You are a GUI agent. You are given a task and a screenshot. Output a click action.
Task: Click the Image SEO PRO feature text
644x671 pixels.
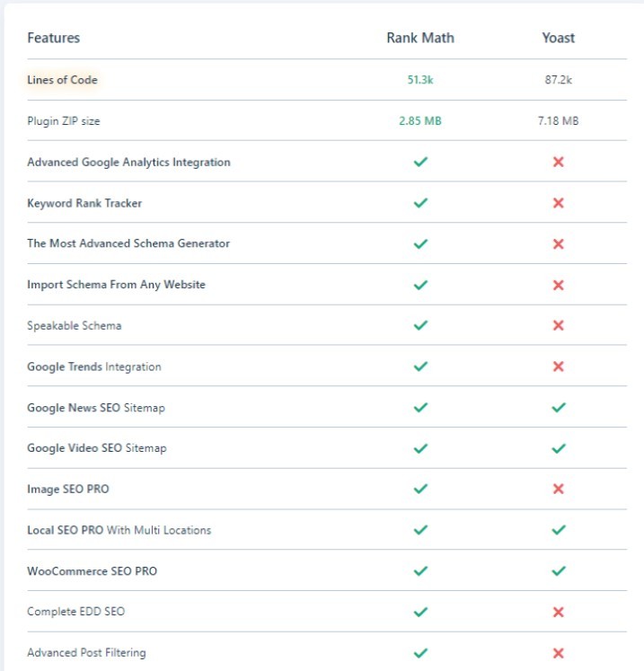pyautogui.click(x=68, y=490)
